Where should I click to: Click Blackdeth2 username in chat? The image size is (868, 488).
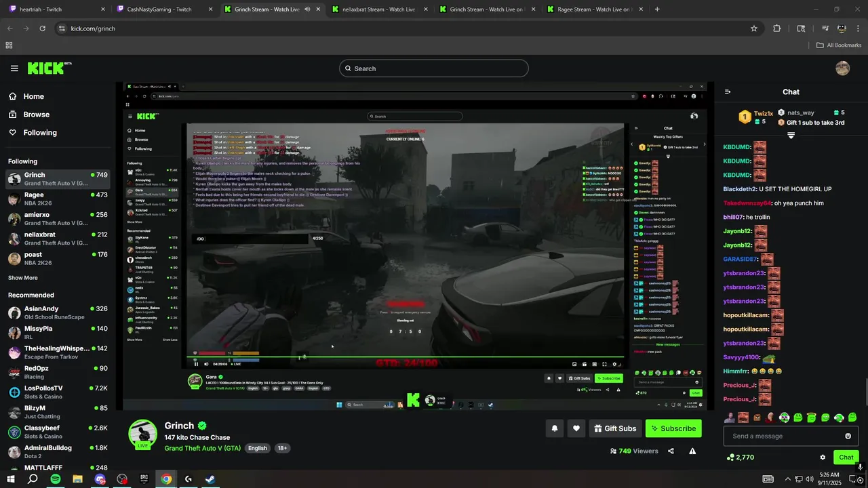click(740, 189)
